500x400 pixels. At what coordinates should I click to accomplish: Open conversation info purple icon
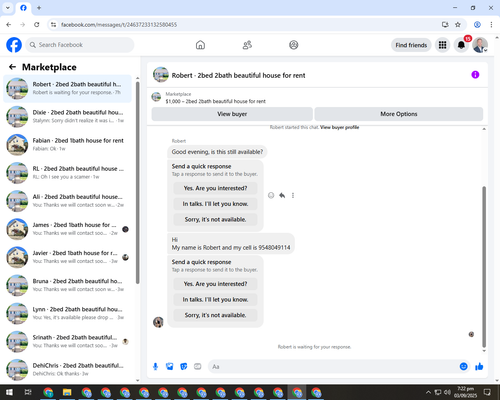coord(475,75)
